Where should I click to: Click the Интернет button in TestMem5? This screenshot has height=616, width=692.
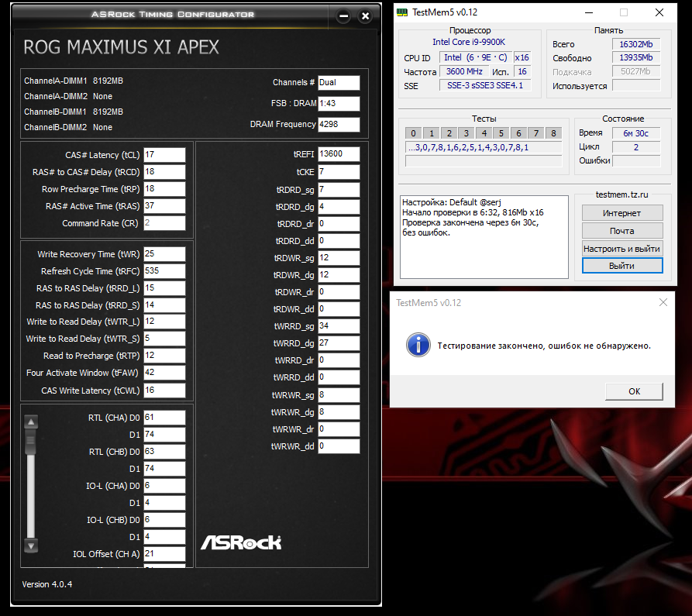point(622,213)
